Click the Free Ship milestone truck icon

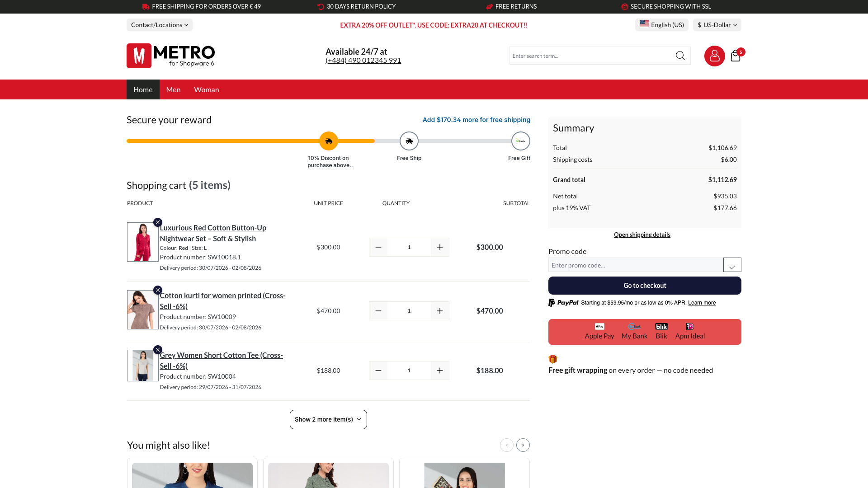pyautogui.click(x=409, y=141)
